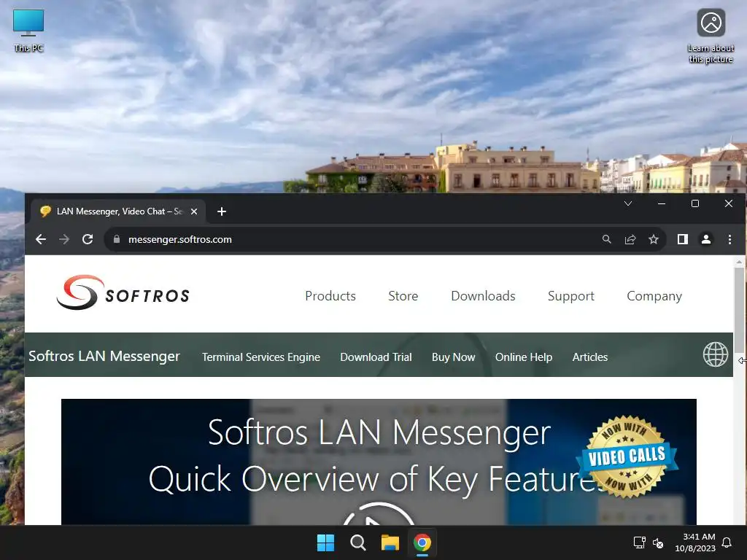Open the Windows Start button
This screenshot has height=560, width=747.
[326, 542]
